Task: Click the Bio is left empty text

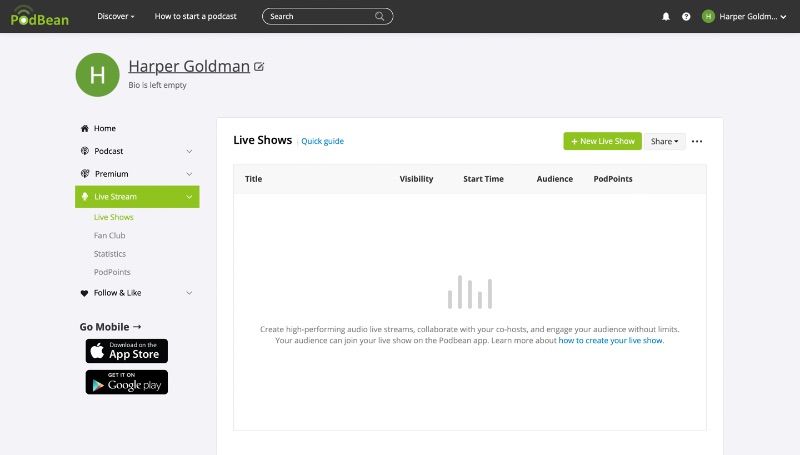Action: coord(157,85)
